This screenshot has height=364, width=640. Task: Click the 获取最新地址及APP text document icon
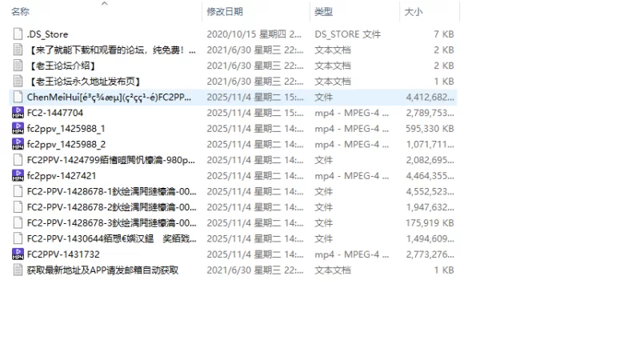coord(18,270)
